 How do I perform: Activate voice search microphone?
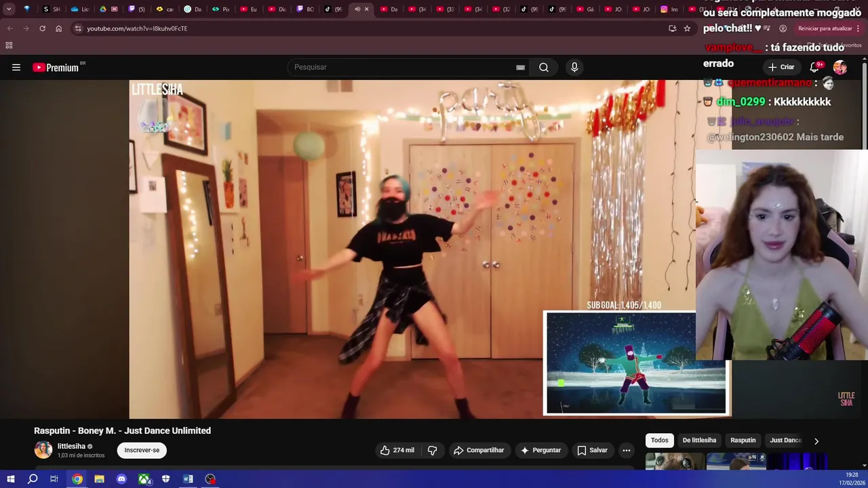coord(574,67)
